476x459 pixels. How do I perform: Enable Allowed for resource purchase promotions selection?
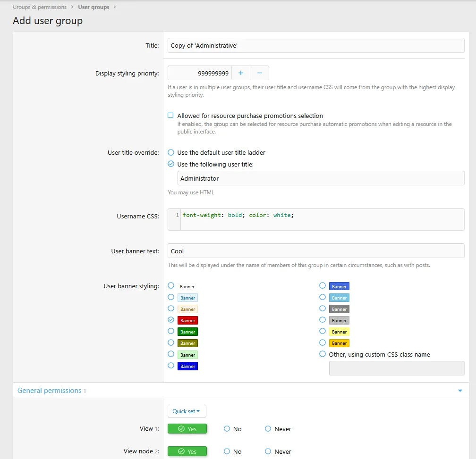coord(171,116)
